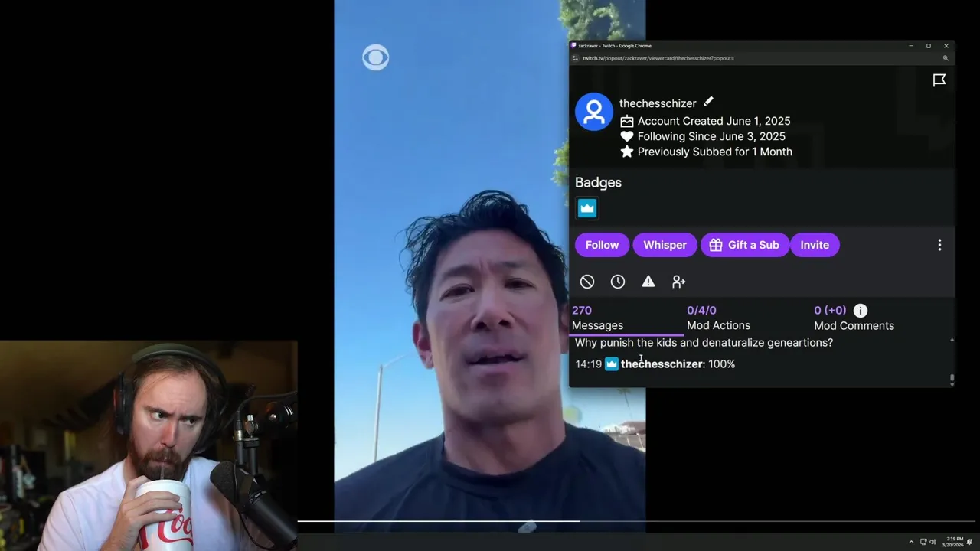Click the thechesschizer name heading
Image resolution: width=980 pixels, height=551 pixels.
pos(658,103)
